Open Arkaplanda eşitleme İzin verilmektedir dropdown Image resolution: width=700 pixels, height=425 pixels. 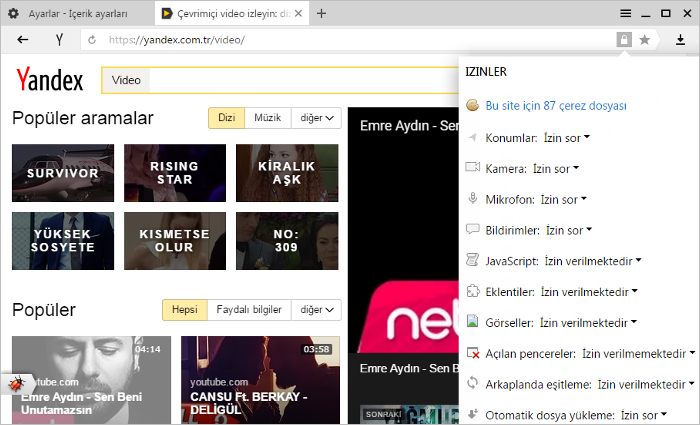click(646, 384)
